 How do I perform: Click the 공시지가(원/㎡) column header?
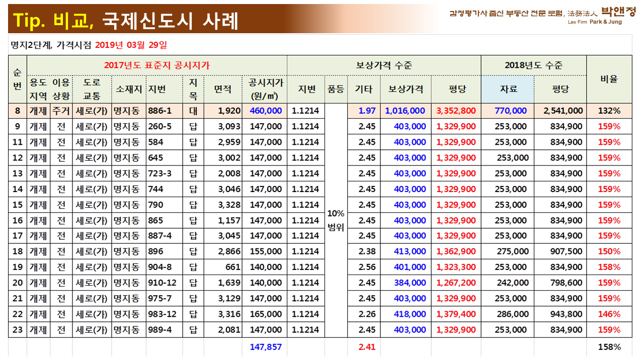click(265, 89)
